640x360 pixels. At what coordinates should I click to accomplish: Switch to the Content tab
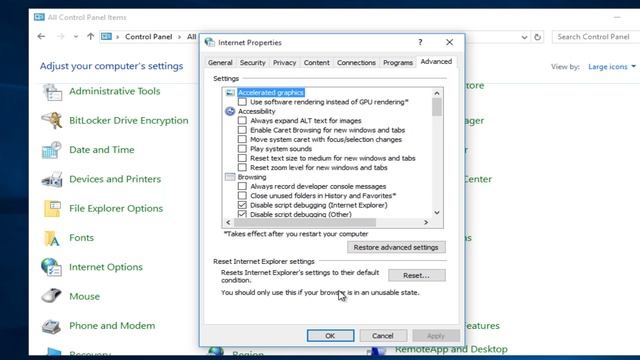pos(316,62)
